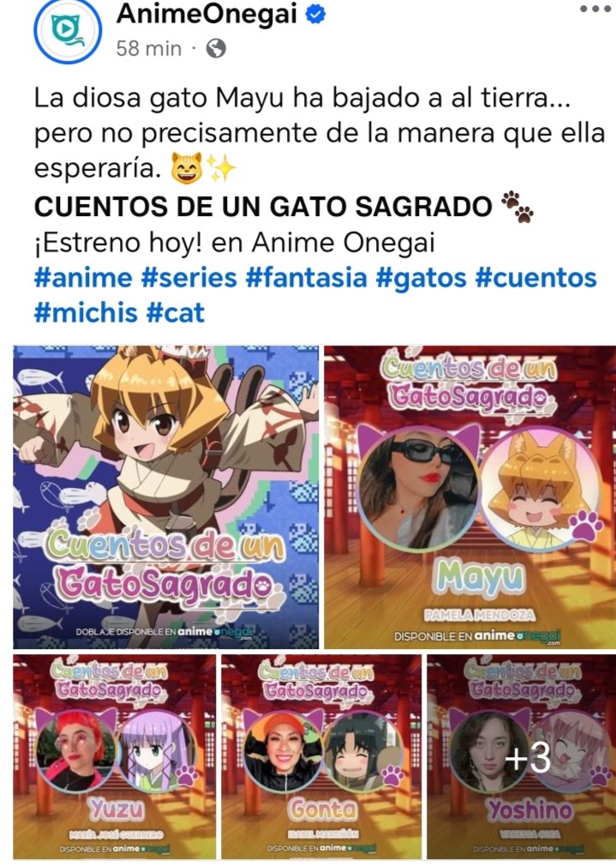Screen dimensions: 616x866
Task: Click the public globe privacy icon
Action: (x=216, y=49)
